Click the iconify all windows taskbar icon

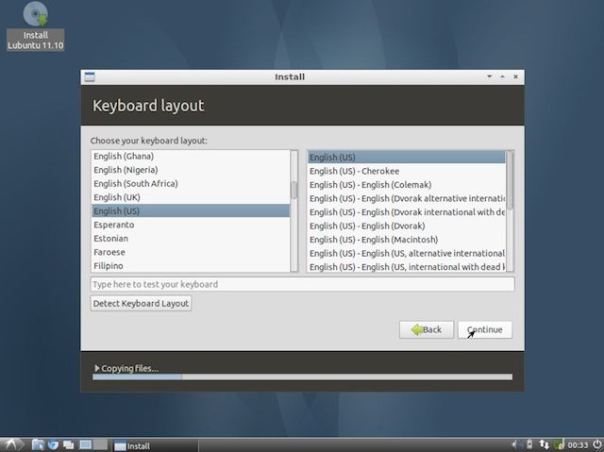point(69,445)
